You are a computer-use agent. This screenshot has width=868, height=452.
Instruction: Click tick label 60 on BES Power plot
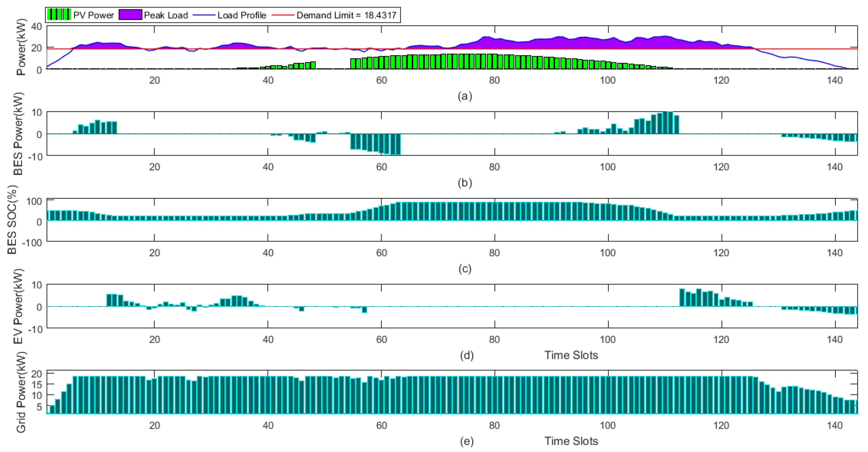pyautogui.click(x=381, y=167)
